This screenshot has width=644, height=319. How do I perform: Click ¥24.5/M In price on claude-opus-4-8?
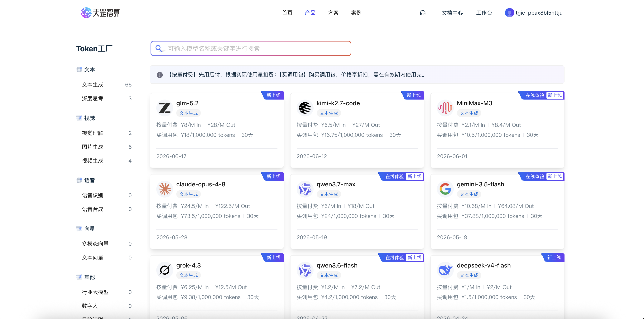195,206
